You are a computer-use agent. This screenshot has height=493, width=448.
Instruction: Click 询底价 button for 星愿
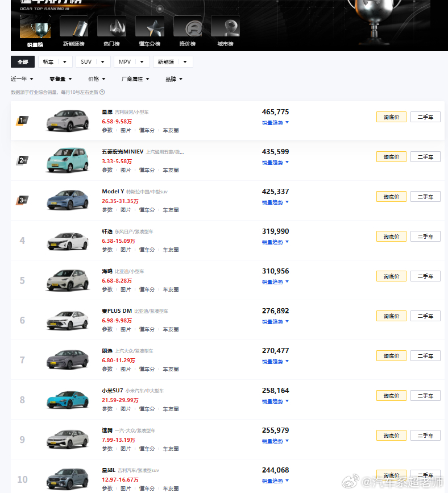pyautogui.click(x=391, y=117)
